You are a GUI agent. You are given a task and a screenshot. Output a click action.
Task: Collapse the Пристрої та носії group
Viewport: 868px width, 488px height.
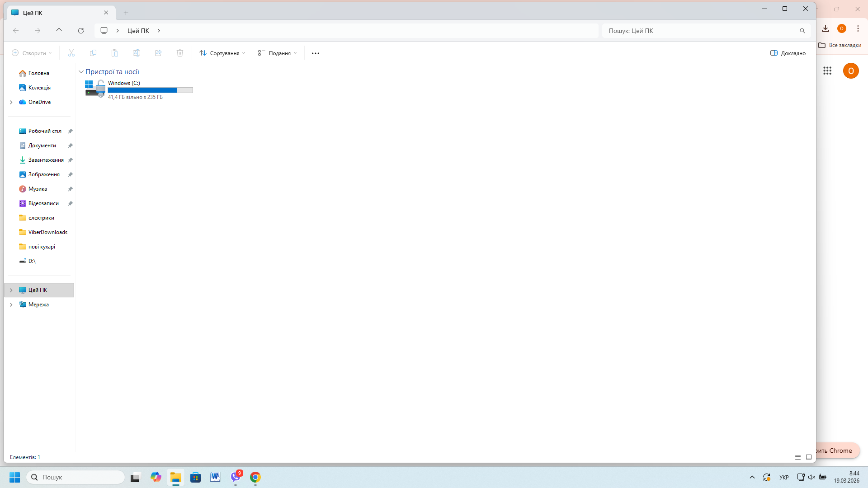pos(81,72)
